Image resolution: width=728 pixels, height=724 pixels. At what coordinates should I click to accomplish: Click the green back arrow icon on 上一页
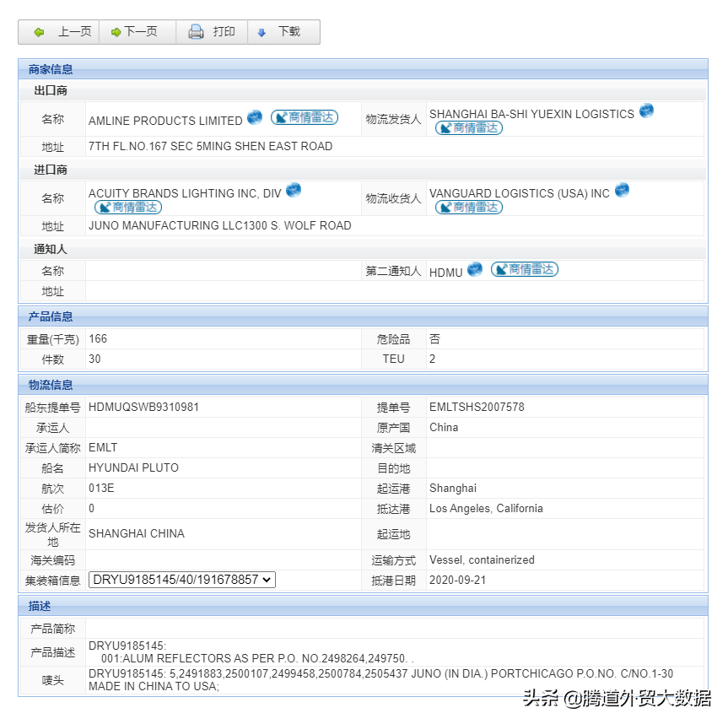pos(40,32)
